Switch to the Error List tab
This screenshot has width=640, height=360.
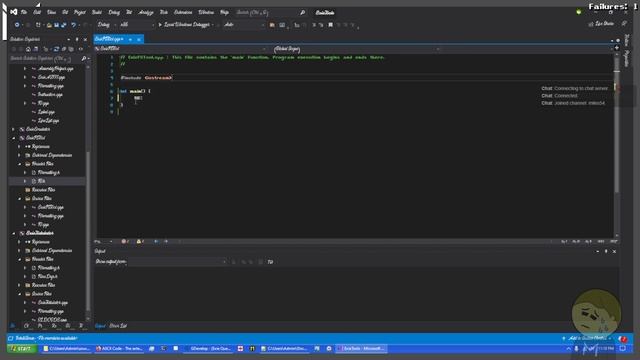click(118, 326)
